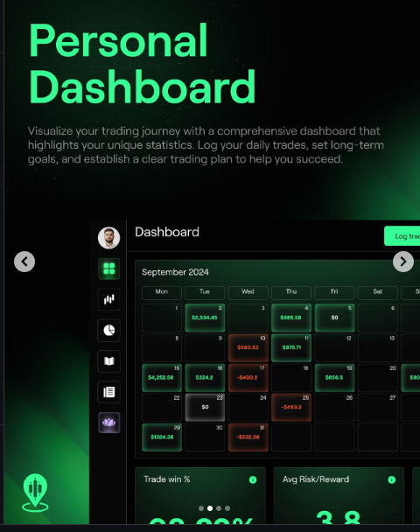This screenshot has height=532, width=420.
Task: Click the Personal Dashboard headline
Action: click(142, 64)
